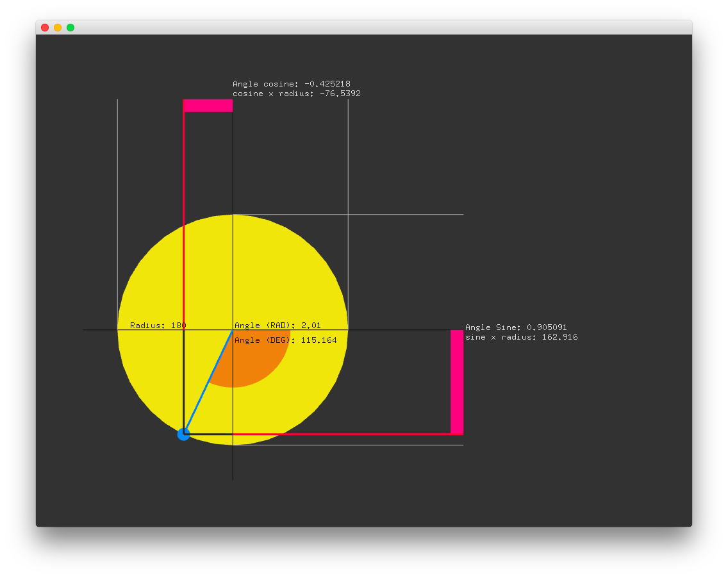Open the Angle (DEG): 115.164 readout
The width and height of the screenshot is (728, 578).
click(286, 340)
